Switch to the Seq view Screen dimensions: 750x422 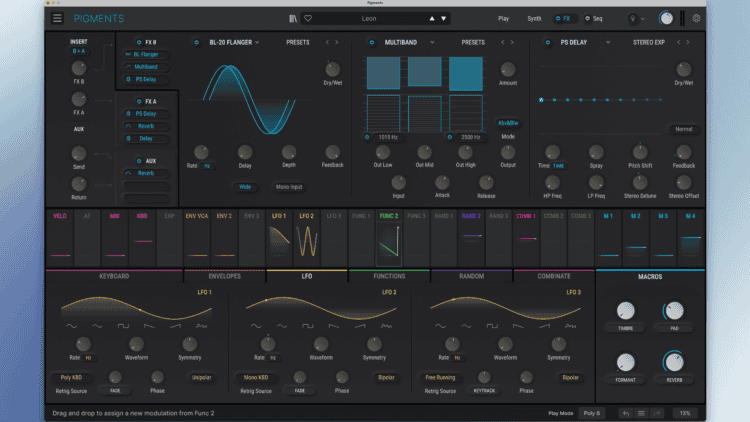pos(594,19)
